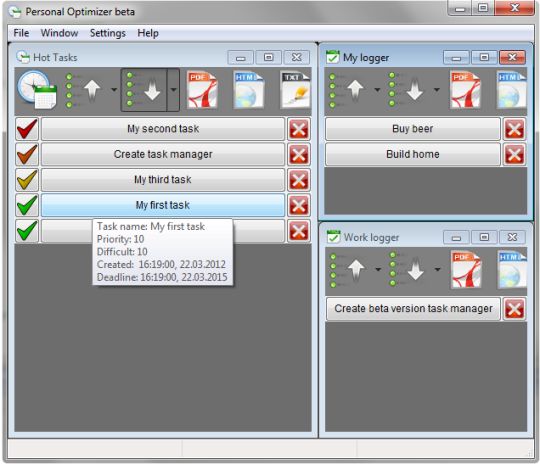Open the File menu
This screenshot has height=464, width=540.
[x=21, y=33]
